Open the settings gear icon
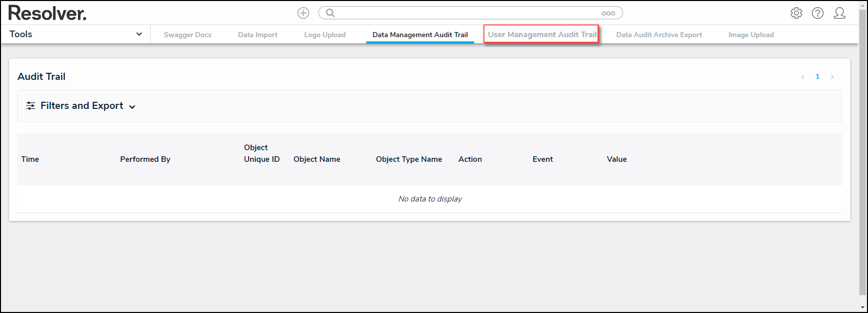Image resolution: width=868 pixels, height=313 pixels. [796, 13]
